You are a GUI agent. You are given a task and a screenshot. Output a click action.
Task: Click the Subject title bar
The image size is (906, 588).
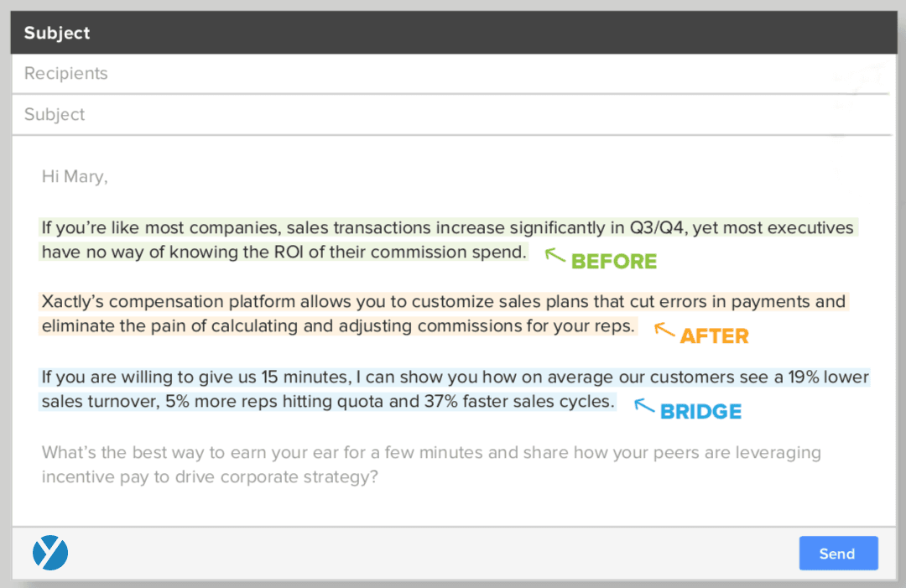click(x=453, y=32)
